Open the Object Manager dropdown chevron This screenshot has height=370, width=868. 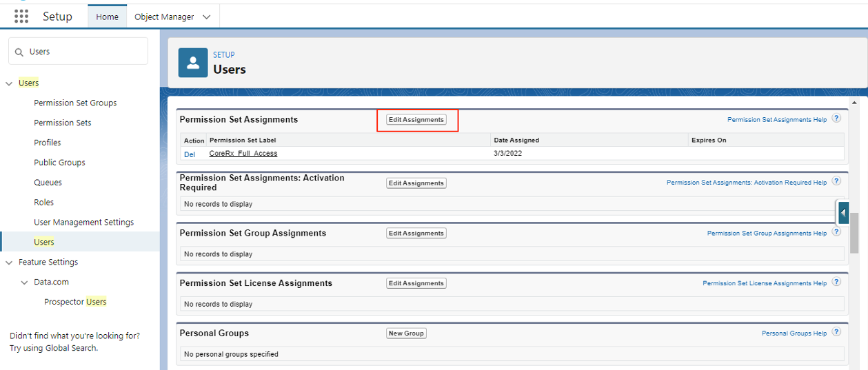click(x=206, y=17)
